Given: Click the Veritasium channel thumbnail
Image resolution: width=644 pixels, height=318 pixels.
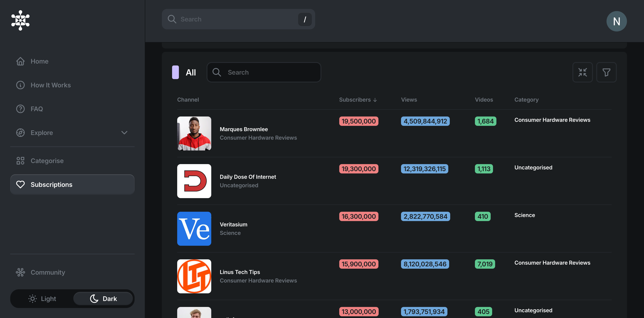Looking at the screenshot, I should coord(194,229).
